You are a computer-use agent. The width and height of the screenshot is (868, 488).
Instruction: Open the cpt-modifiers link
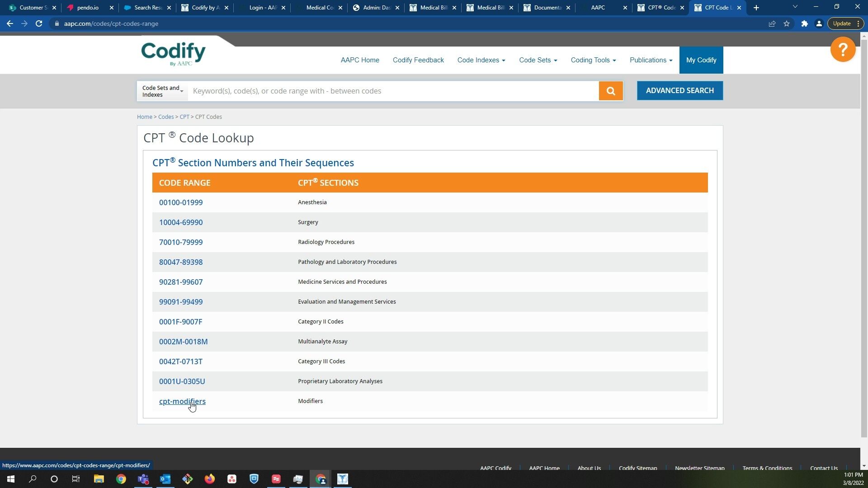[x=182, y=401]
